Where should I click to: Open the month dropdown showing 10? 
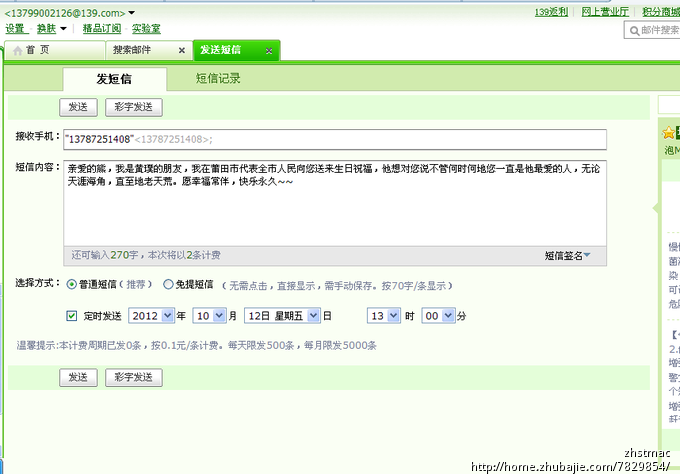[209, 316]
